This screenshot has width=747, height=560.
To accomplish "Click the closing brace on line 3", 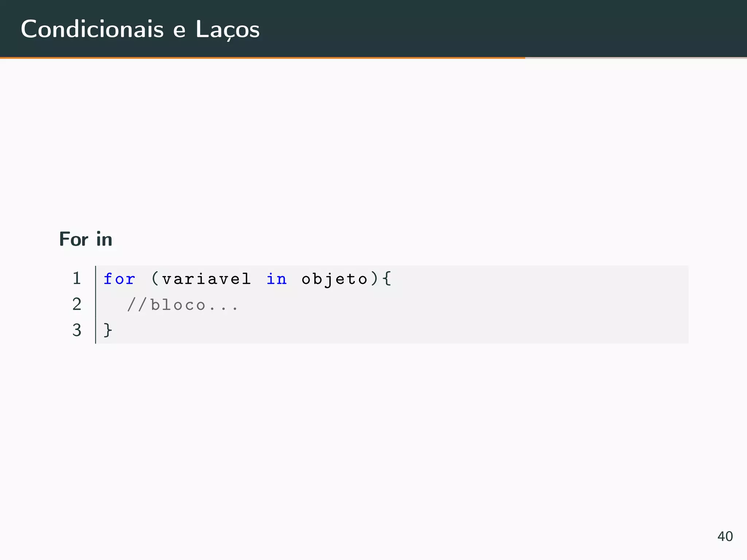I will 108,330.
